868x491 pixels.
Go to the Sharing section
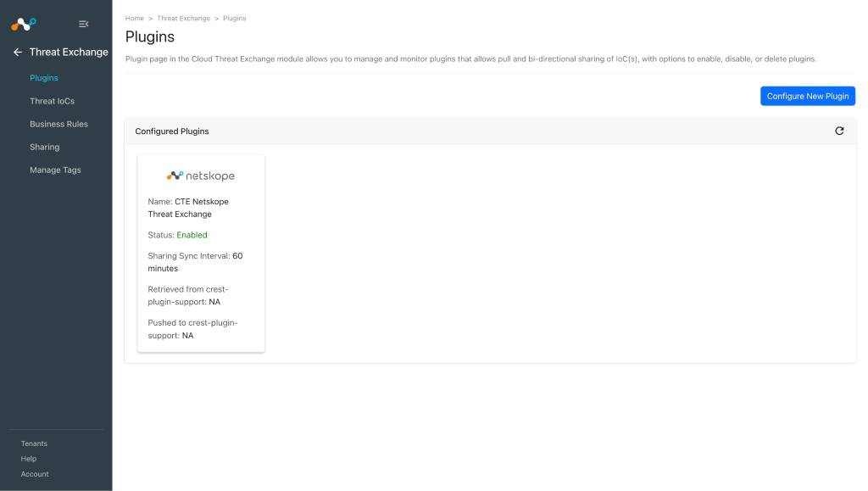[44, 148]
